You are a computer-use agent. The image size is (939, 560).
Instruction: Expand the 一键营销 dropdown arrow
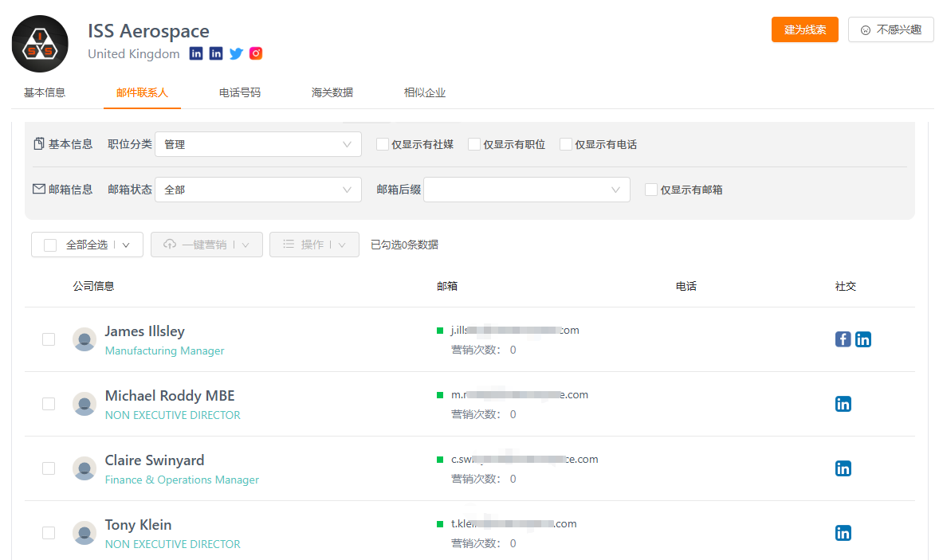(246, 245)
